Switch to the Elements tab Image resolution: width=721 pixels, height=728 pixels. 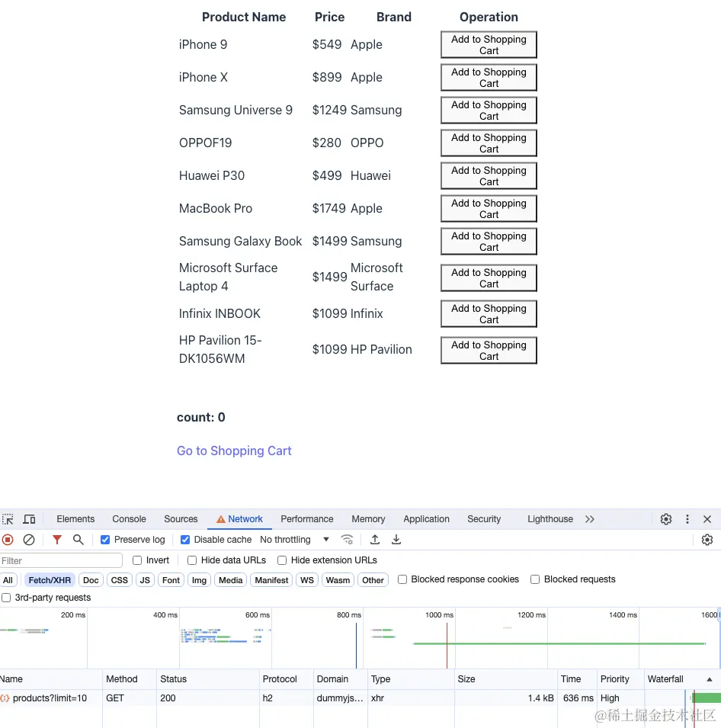tap(75, 519)
